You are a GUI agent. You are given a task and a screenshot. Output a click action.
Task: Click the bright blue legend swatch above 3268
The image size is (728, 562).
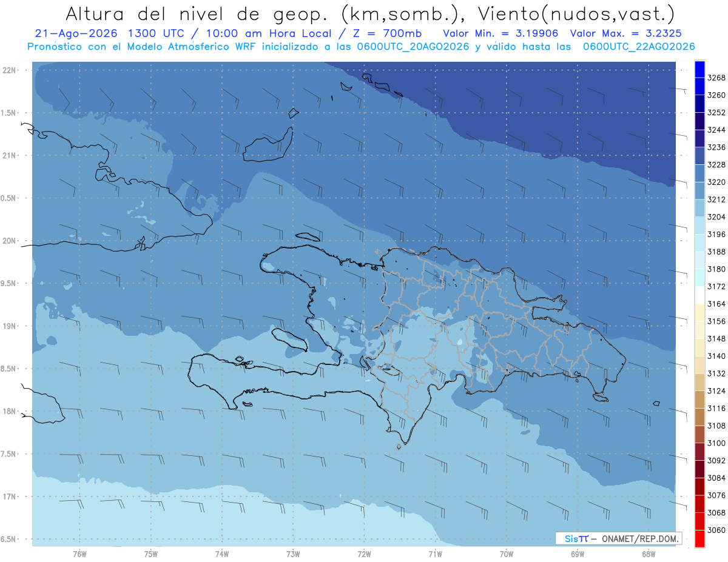[699, 69]
